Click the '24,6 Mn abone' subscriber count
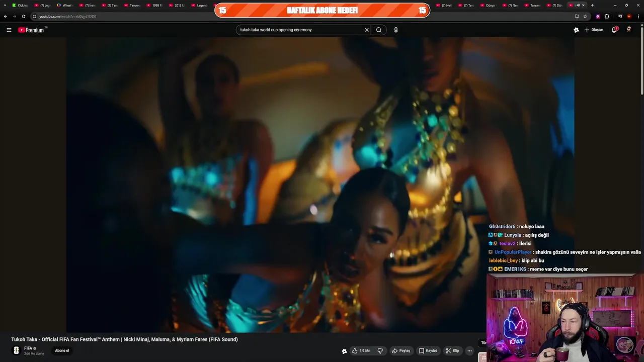This screenshot has height=362, width=644. [34, 353]
